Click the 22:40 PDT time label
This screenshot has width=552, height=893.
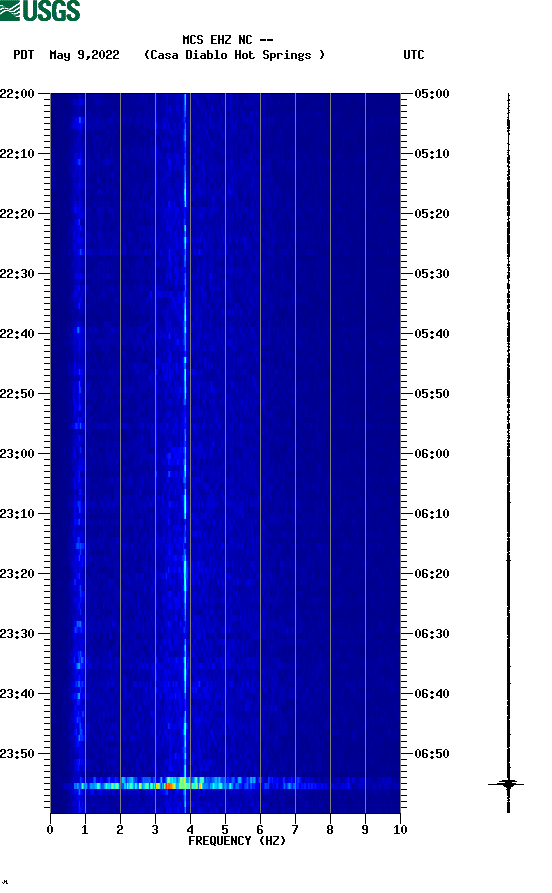pyautogui.click(x=17, y=334)
